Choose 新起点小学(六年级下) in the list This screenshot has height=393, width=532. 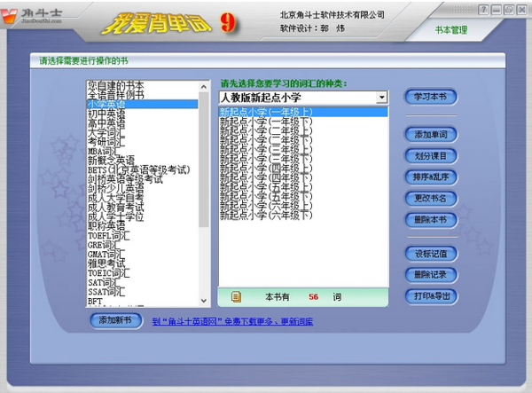266,216
